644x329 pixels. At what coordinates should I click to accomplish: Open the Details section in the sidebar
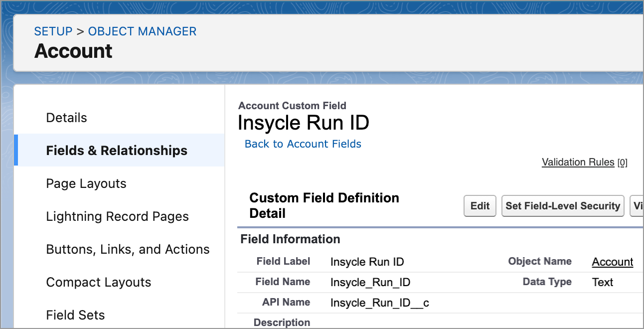pyautogui.click(x=66, y=117)
